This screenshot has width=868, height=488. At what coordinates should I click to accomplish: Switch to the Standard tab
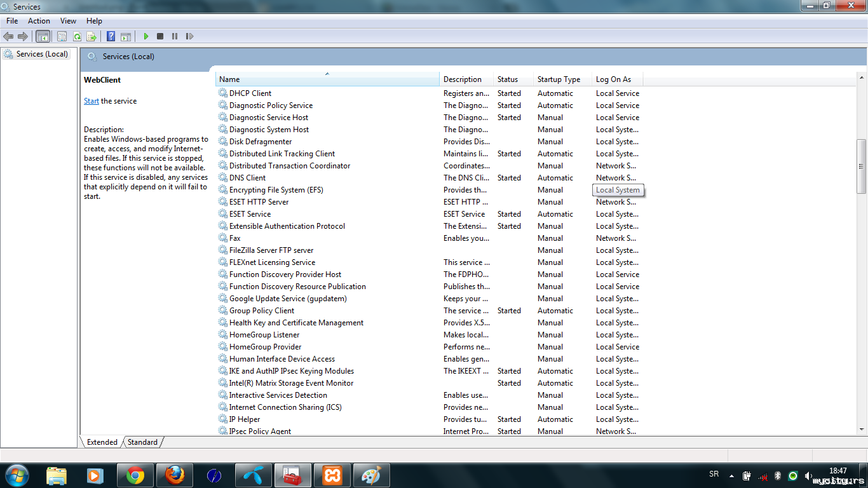tap(142, 442)
